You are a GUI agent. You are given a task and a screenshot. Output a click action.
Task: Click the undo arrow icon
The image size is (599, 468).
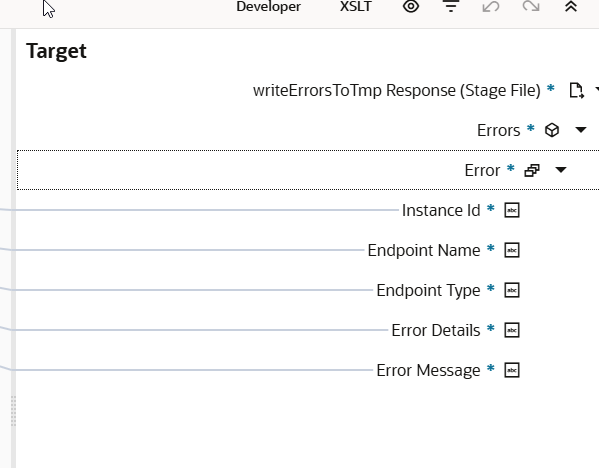(x=491, y=6)
